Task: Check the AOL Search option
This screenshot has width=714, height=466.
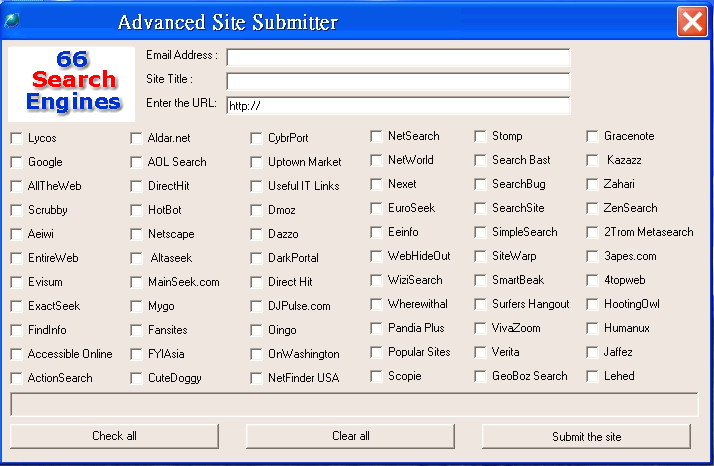Action: click(x=136, y=162)
